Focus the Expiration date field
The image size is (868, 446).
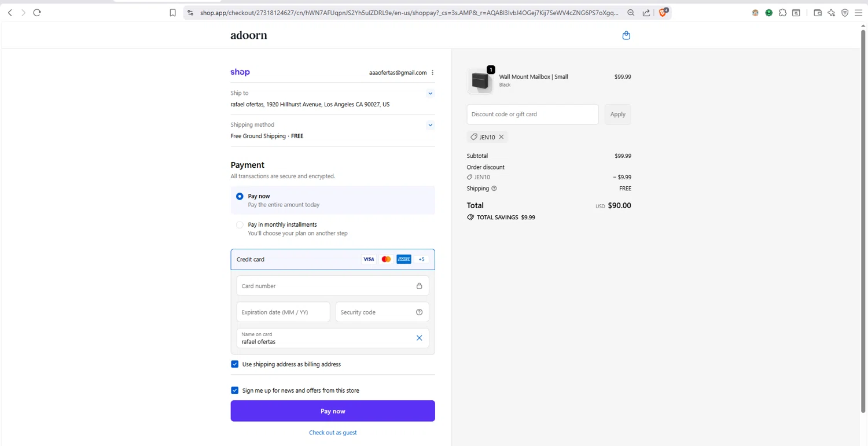click(284, 312)
